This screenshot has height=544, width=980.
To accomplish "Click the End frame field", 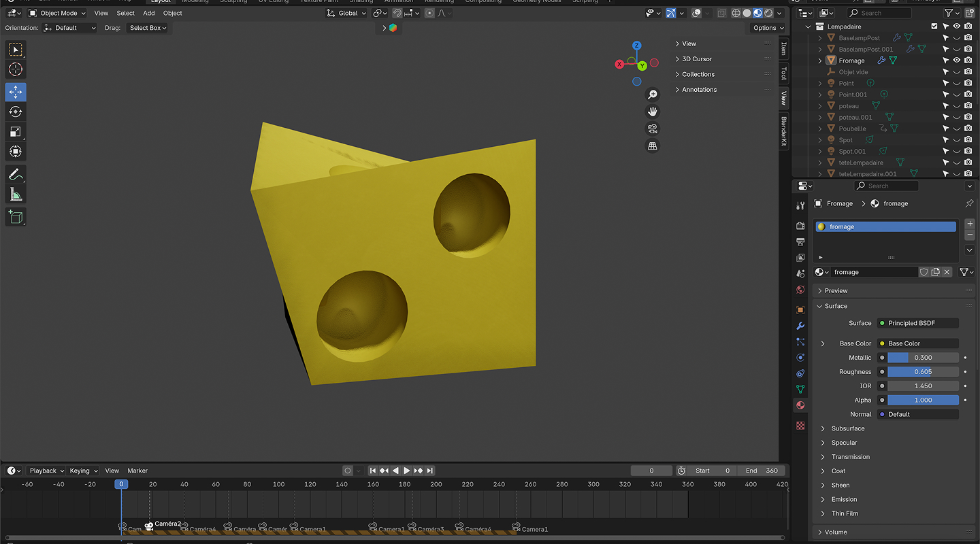I will tap(761, 471).
